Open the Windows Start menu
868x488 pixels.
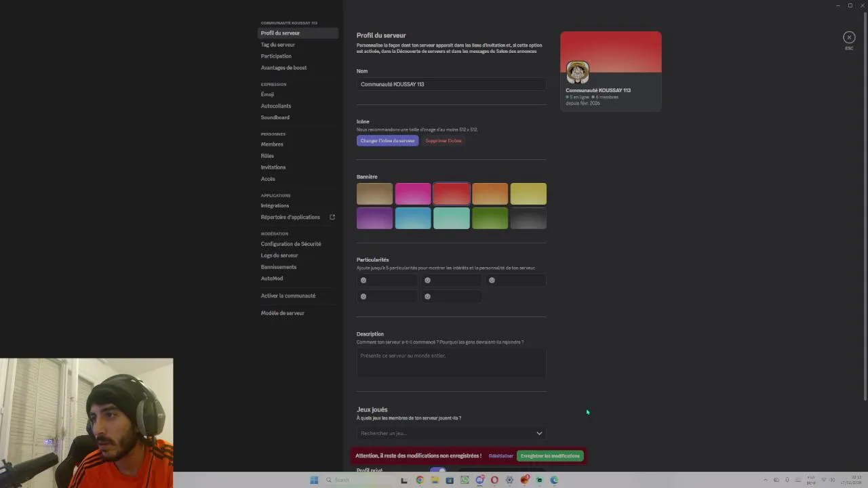pyautogui.click(x=314, y=480)
